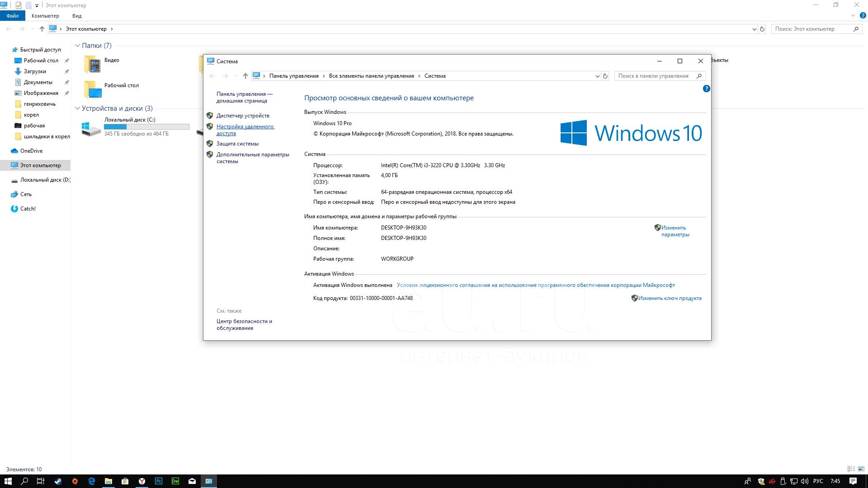Open Task View from taskbar
The image size is (868, 488).
point(41,481)
